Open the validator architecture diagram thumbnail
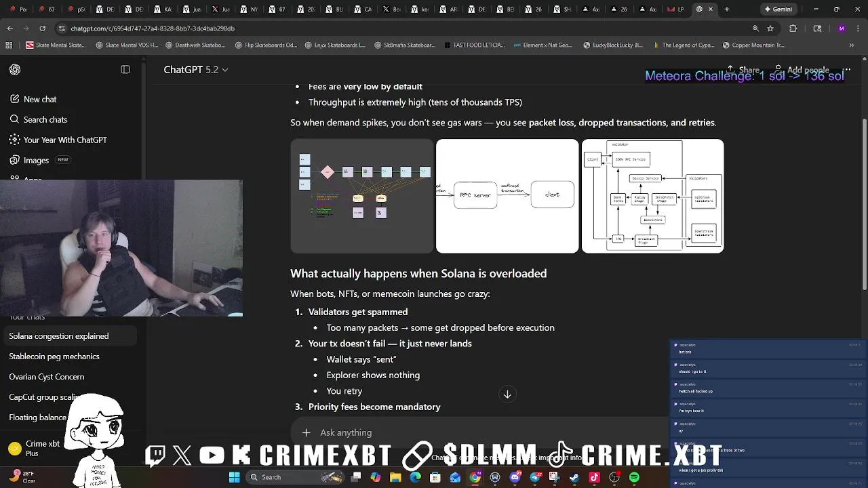Screen dimensions: 868x488 653,196
